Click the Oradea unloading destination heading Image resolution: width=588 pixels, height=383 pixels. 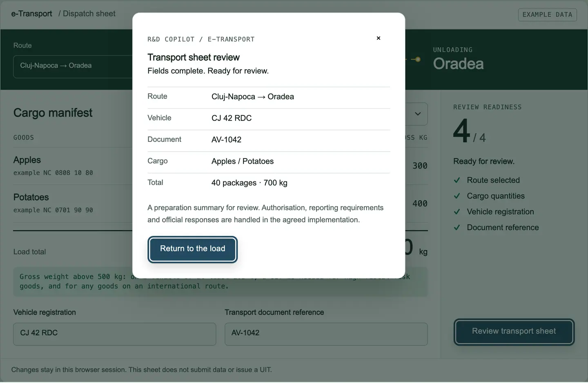pos(458,64)
